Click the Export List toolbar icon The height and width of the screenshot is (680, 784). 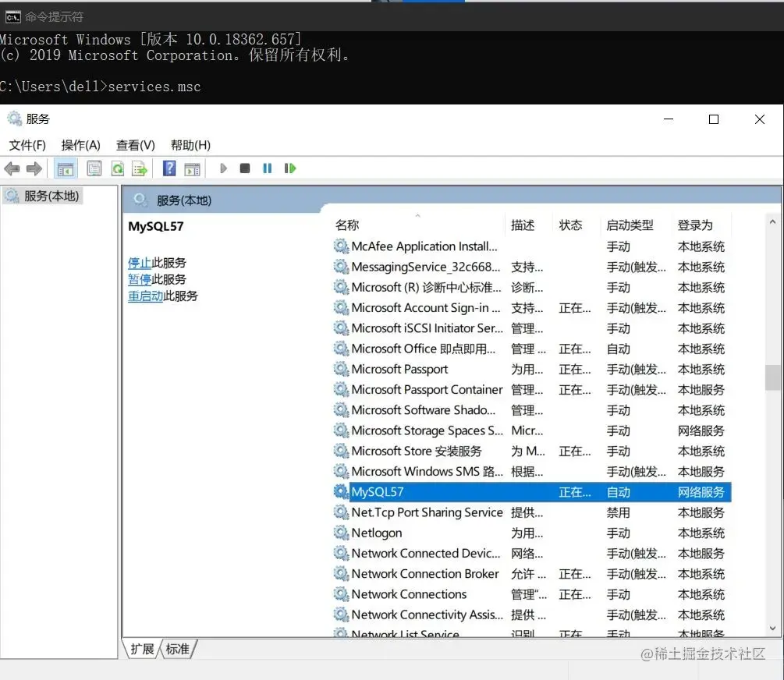point(140,168)
